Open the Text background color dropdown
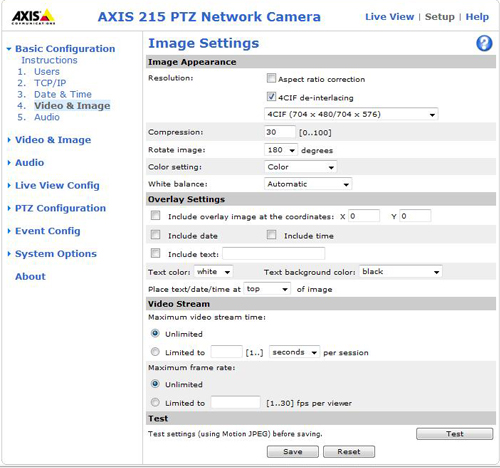Viewport: 500px width, 468px height. coord(400,272)
